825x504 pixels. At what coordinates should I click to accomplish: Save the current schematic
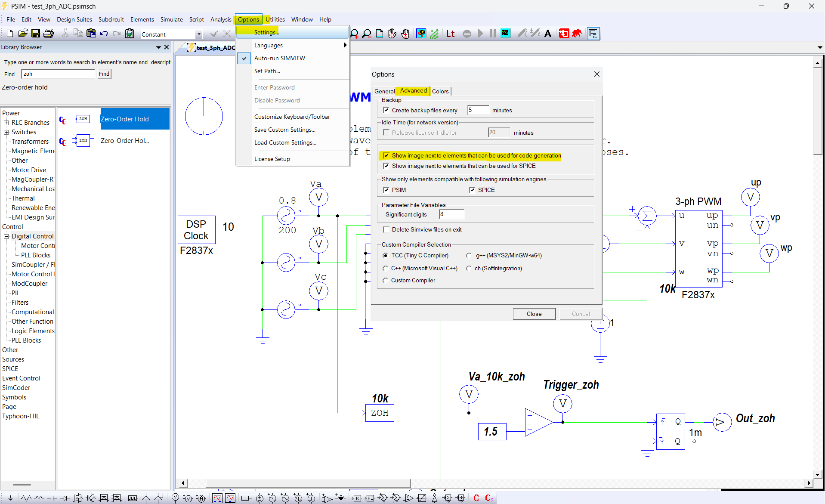click(x=36, y=34)
